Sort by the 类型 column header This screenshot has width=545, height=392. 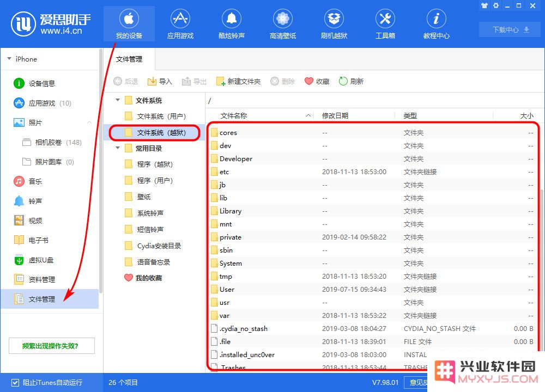(444, 115)
